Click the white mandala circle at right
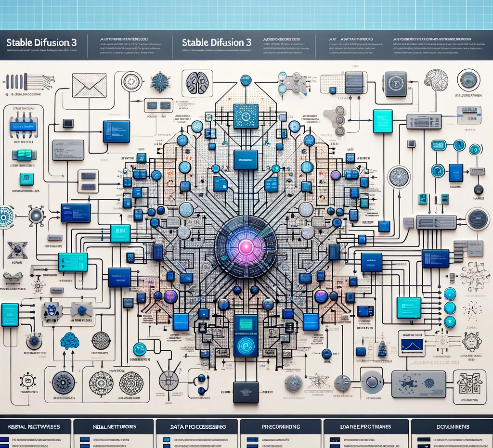Image resolution: width=493 pixels, height=448 pixels. coord(399,177)
